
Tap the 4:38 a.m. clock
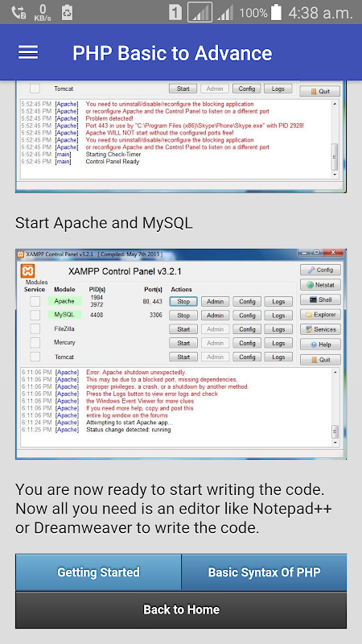[x=320, y=13]
